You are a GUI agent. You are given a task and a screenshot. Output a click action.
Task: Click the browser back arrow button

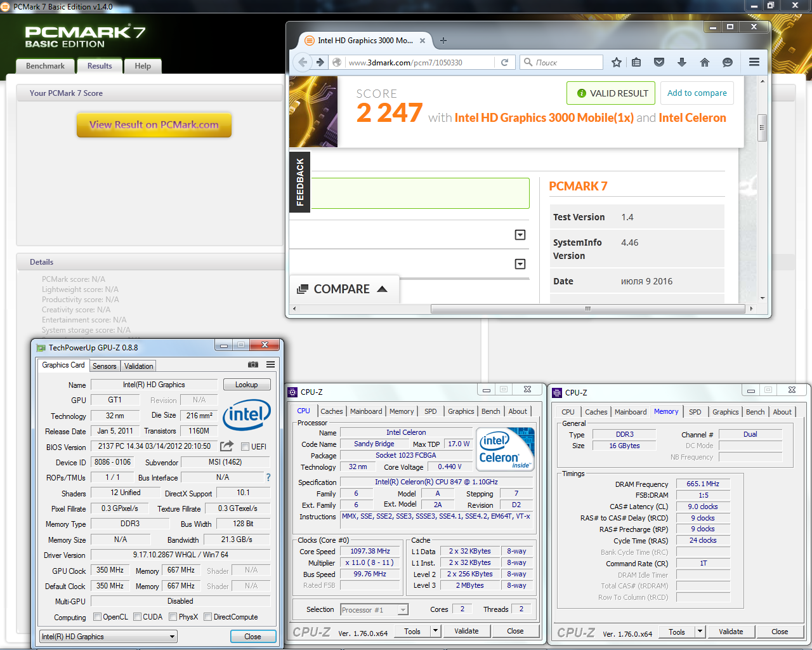[303, 62]
